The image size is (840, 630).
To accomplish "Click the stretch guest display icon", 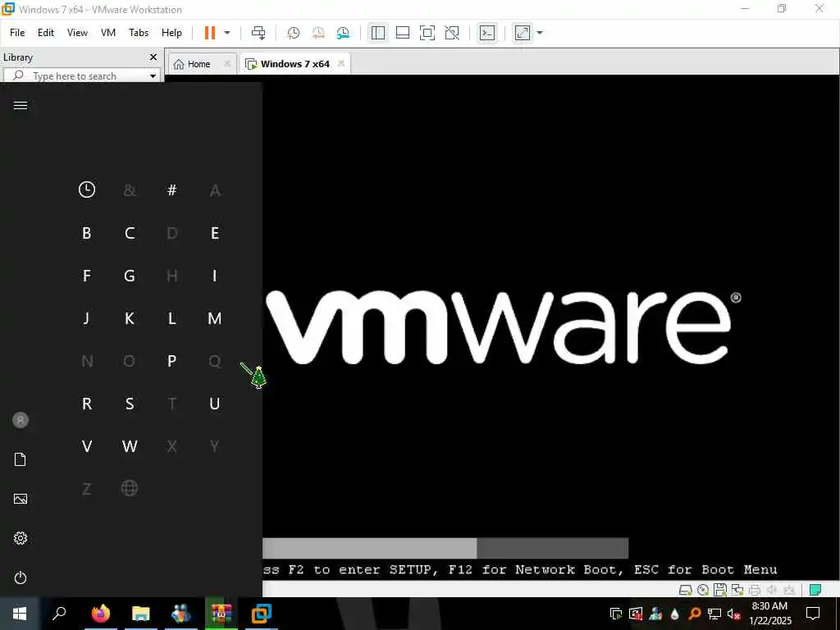I will (x=523, y=33).
